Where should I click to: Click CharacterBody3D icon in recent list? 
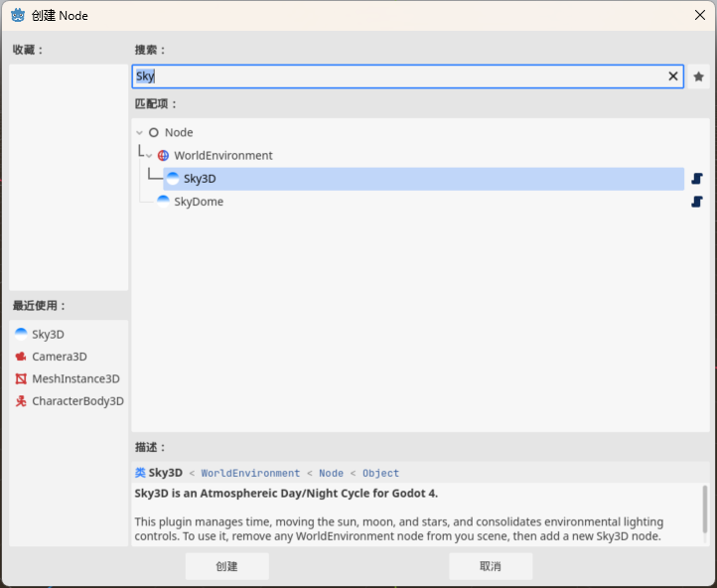(21, 401)
